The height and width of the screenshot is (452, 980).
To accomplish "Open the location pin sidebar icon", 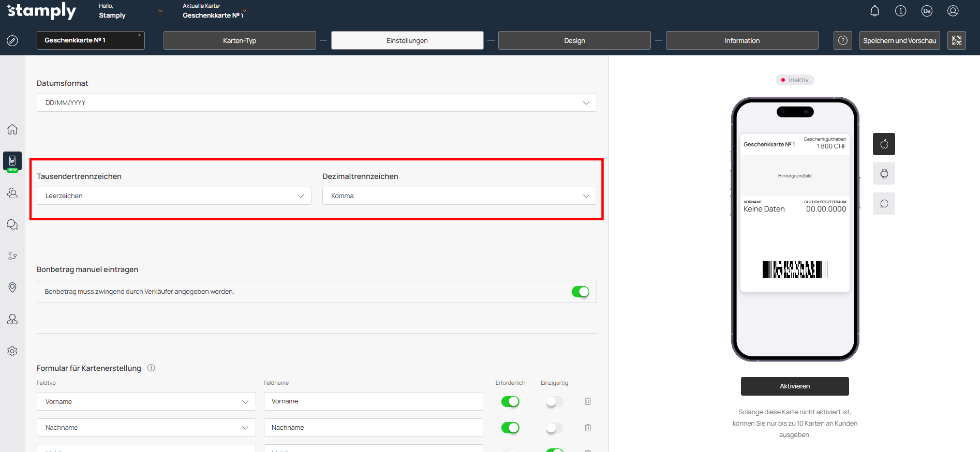I will coord(12,288).
